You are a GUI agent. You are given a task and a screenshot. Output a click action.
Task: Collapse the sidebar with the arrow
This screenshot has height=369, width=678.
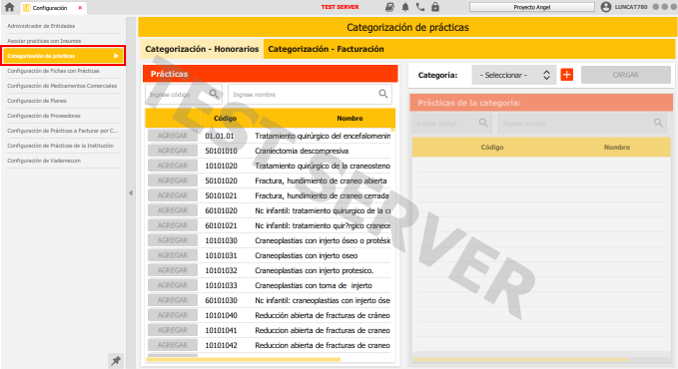pyautogui.click(x=131, y=193)
